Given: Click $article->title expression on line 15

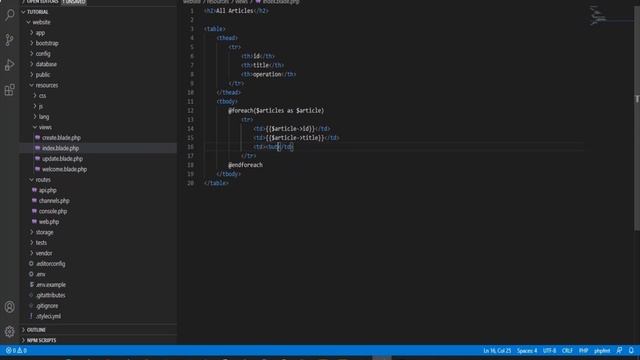Looking at the screenshot, I should (296, 138).
